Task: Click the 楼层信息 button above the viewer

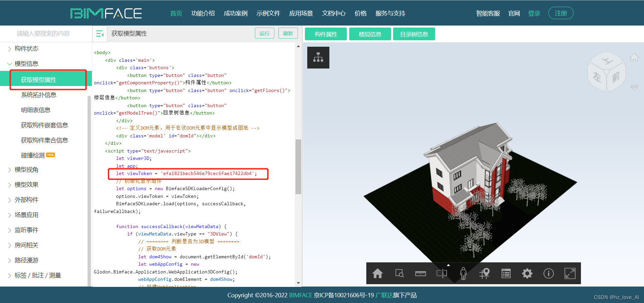Action: pyautogui.click(x=370, y=34)
